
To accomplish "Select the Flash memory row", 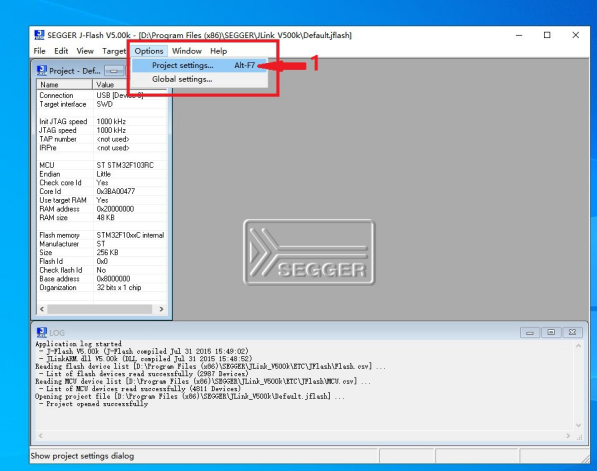I will click(102, 235).
